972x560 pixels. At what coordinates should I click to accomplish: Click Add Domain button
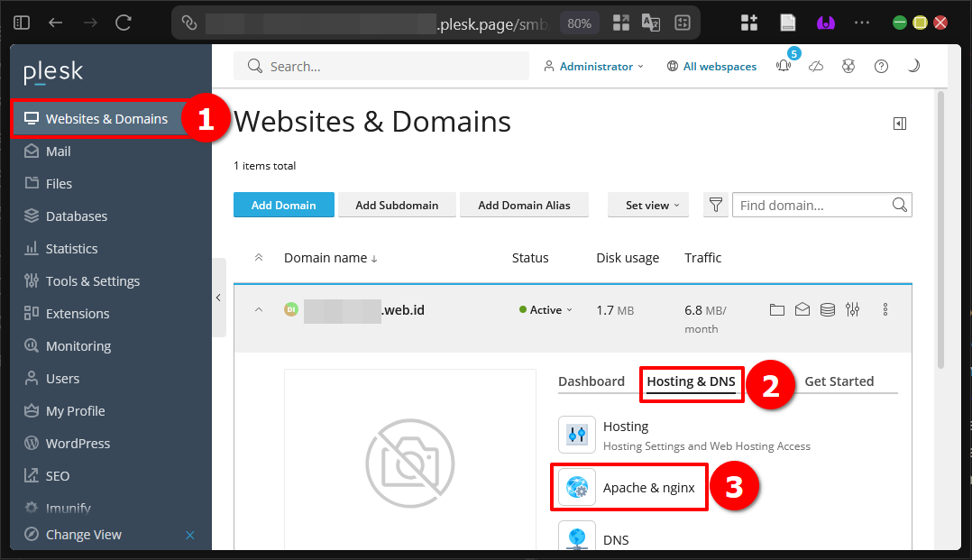[x=284, y=205]
